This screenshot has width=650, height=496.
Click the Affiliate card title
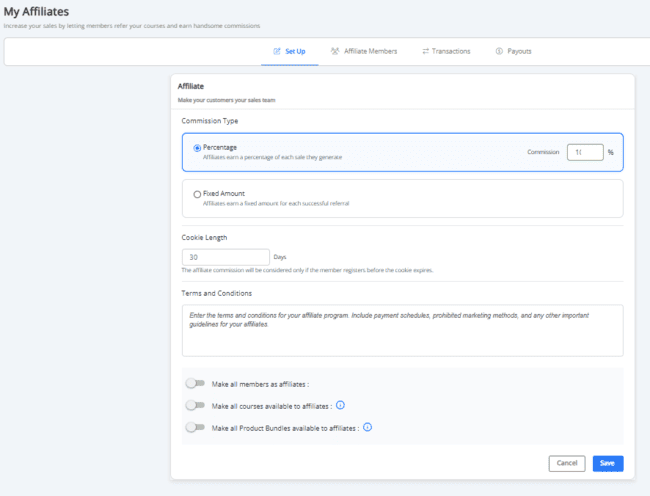tap(191, 86)
